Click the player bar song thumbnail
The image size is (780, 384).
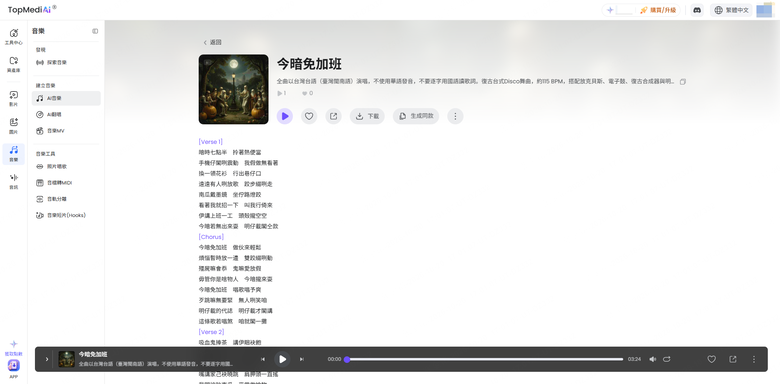67,359
